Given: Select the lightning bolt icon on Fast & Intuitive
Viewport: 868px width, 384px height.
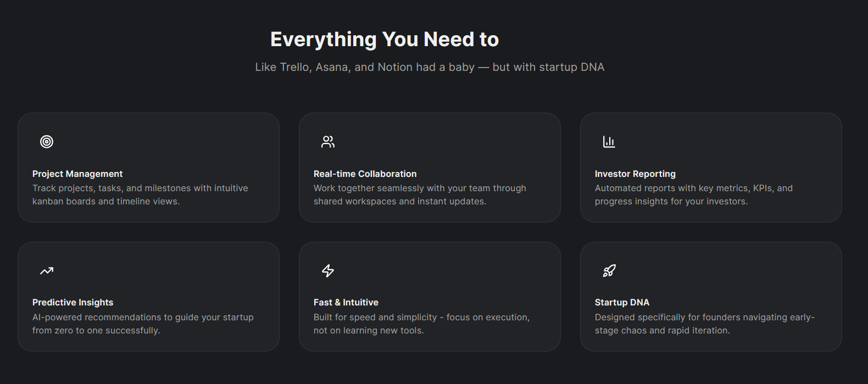Looking at the screenshot, I should point(327,270).
